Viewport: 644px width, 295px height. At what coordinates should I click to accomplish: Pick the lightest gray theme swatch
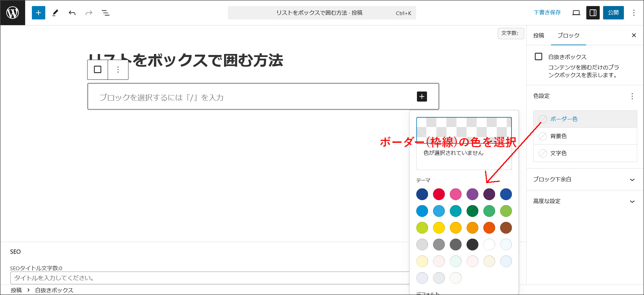(422, 244)
